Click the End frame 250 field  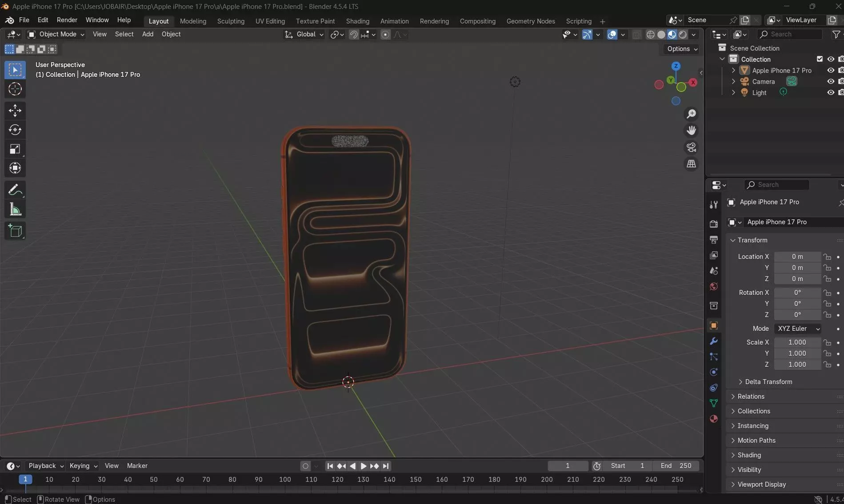pos(676,466)
